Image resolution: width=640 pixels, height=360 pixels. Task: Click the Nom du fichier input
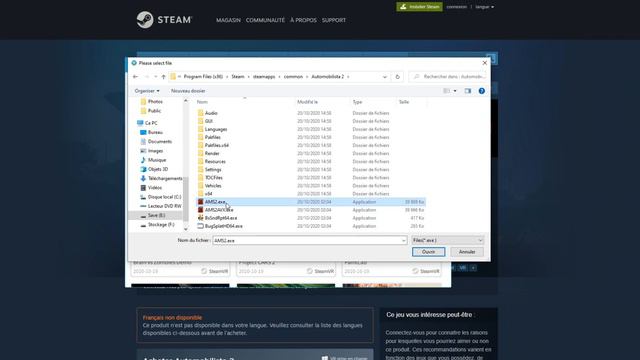(x=309, y=240)
